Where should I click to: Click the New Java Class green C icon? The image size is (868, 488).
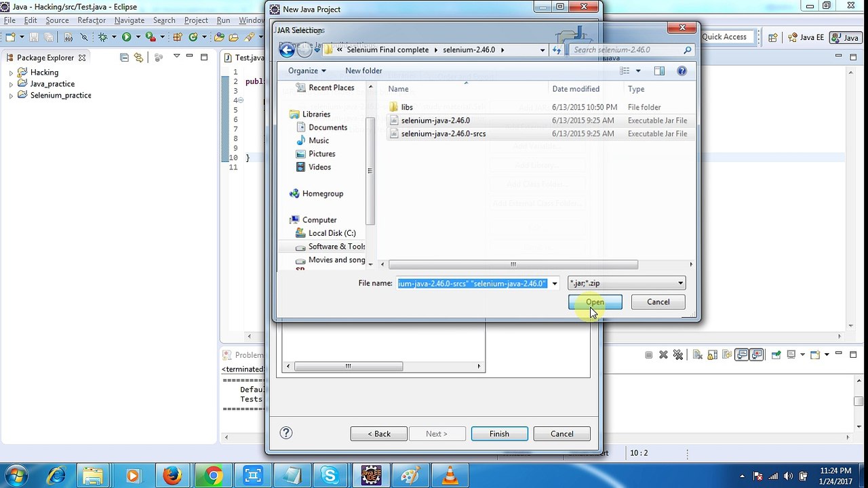click(x=193, y=37)
